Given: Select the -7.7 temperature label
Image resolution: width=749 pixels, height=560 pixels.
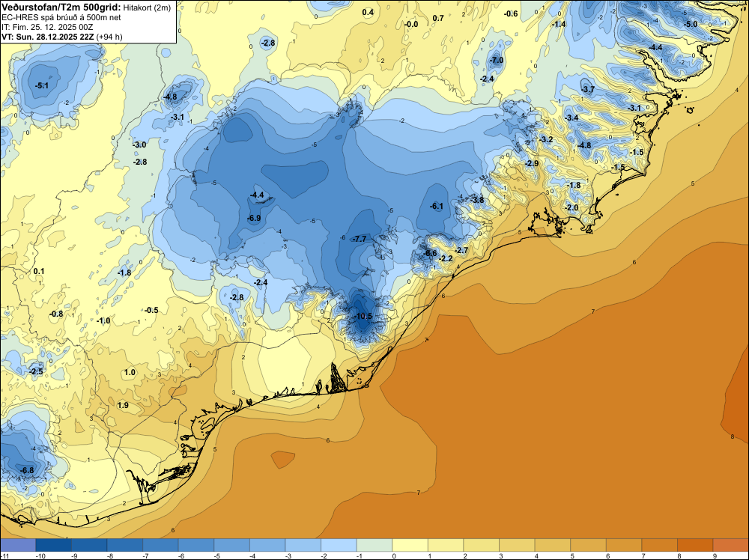Looking at the screenshot, I should (358, 239).
